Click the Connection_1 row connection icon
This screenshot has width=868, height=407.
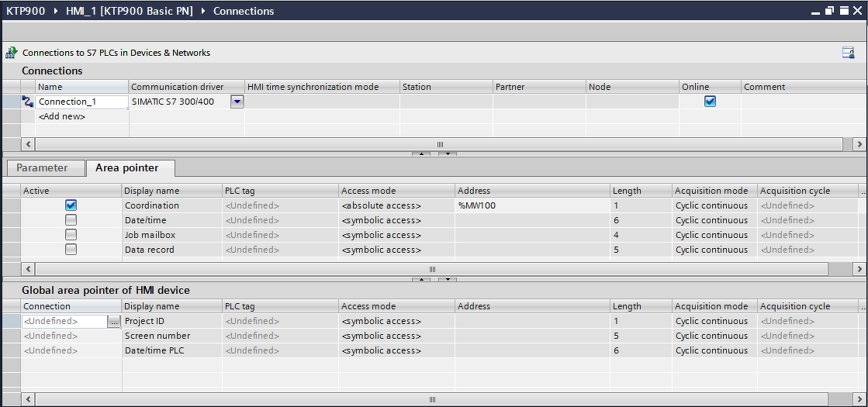tap(28, 101)
